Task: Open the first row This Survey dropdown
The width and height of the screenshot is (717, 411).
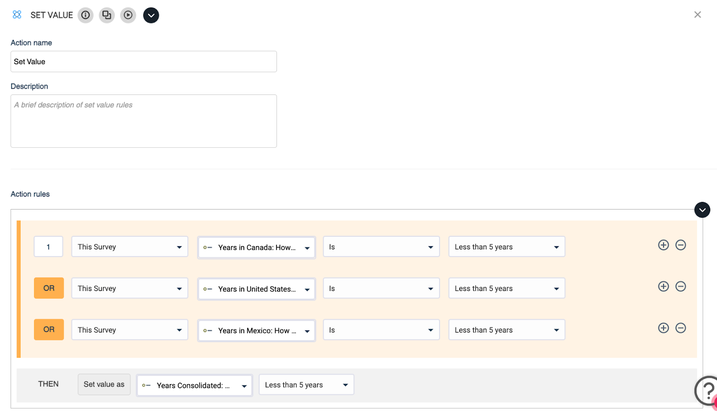Action: (130, 247)
